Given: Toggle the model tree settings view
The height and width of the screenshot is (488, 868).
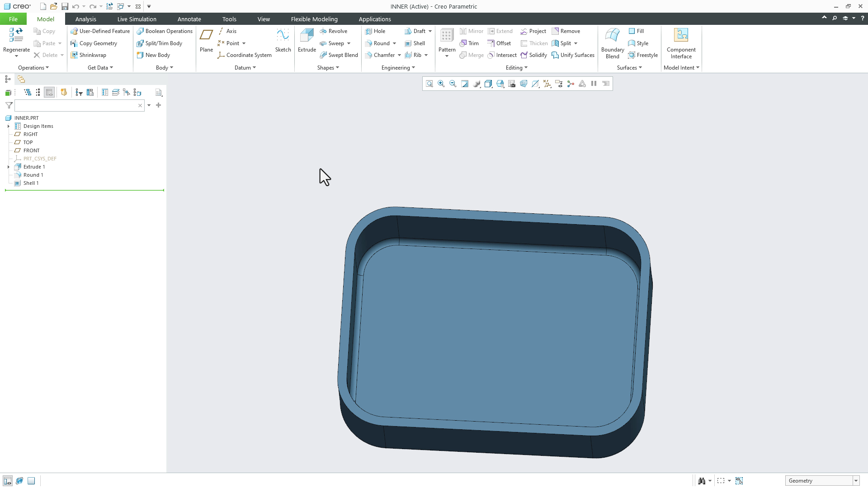Looking at the screenshot, I should 49,92.
